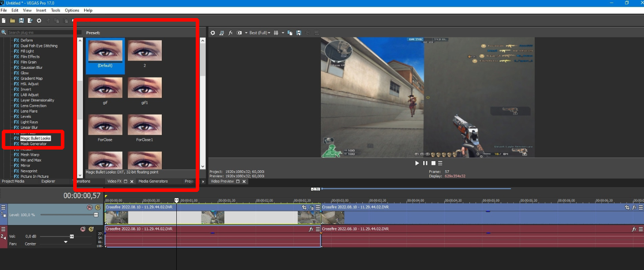Click the video track 1 hamburger menu
644x270 pixels.
tap(4, 207)
